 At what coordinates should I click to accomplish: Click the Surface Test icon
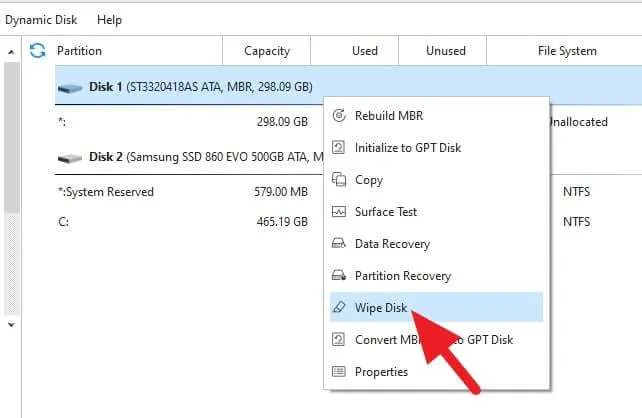click(x=339, y=212)
